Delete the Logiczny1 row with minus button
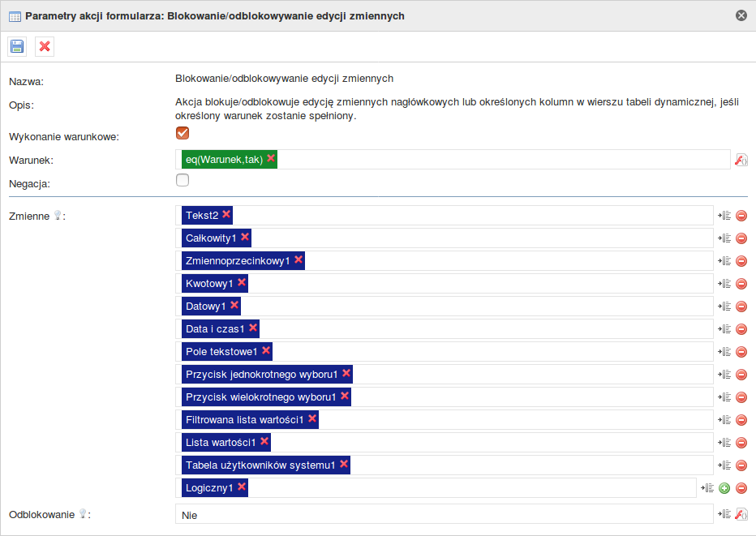Image resolution: width=756 pixels, height=536 pixels. (741, 488)
